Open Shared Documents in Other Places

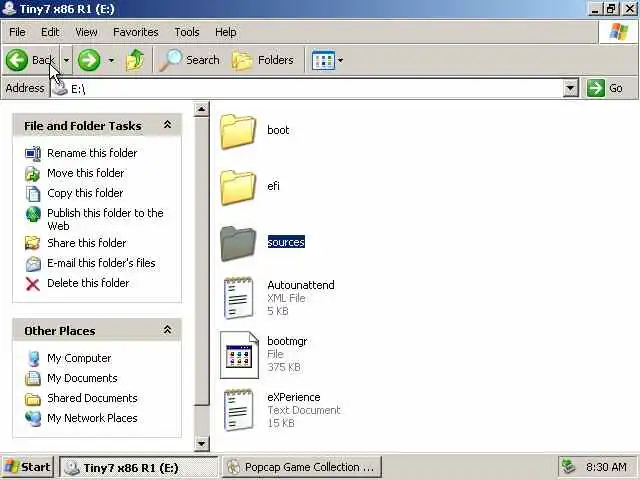point(92,398)
